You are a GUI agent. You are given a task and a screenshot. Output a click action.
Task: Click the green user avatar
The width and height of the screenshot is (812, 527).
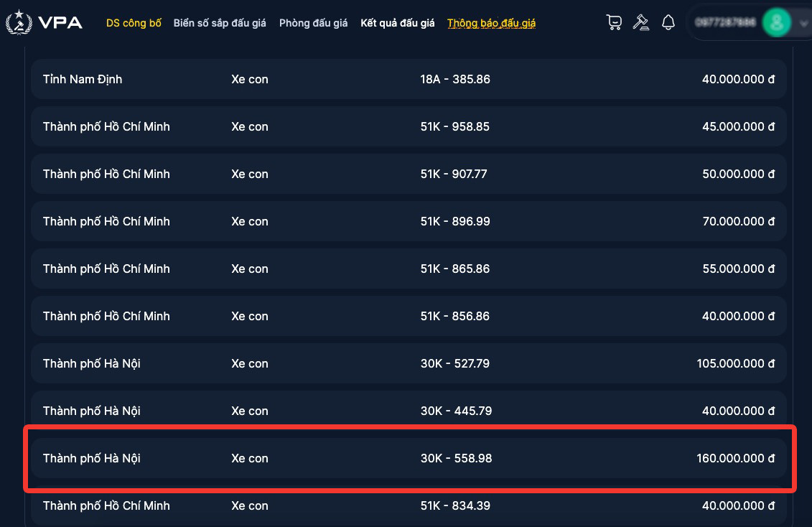tap(775, 23)
